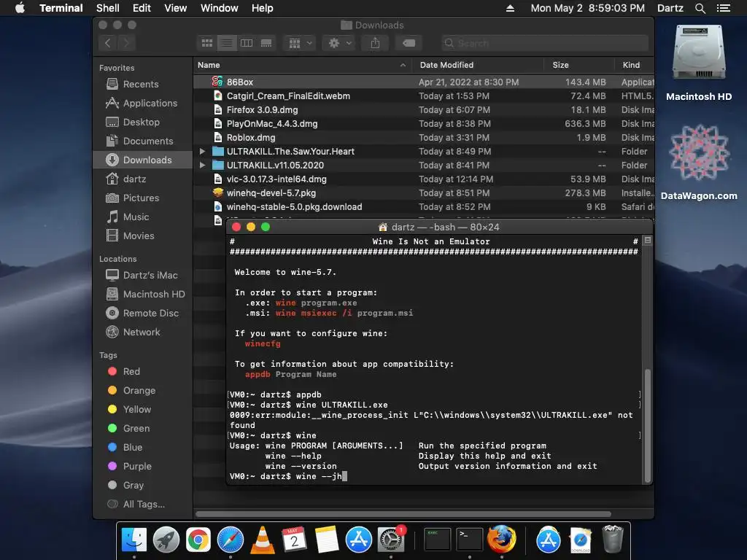
Task: Open Launchpad rocket icon in dock
Action: (166, 540)
